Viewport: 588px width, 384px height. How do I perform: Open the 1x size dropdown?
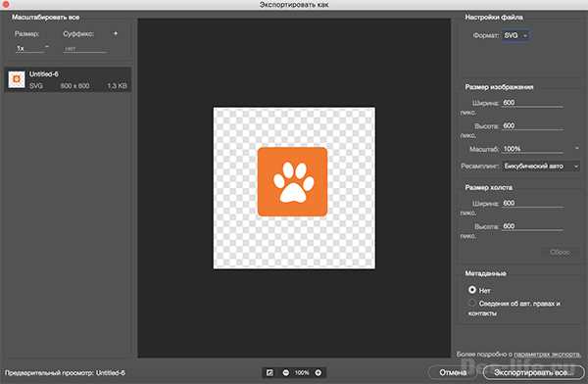(x=32, y=48)
